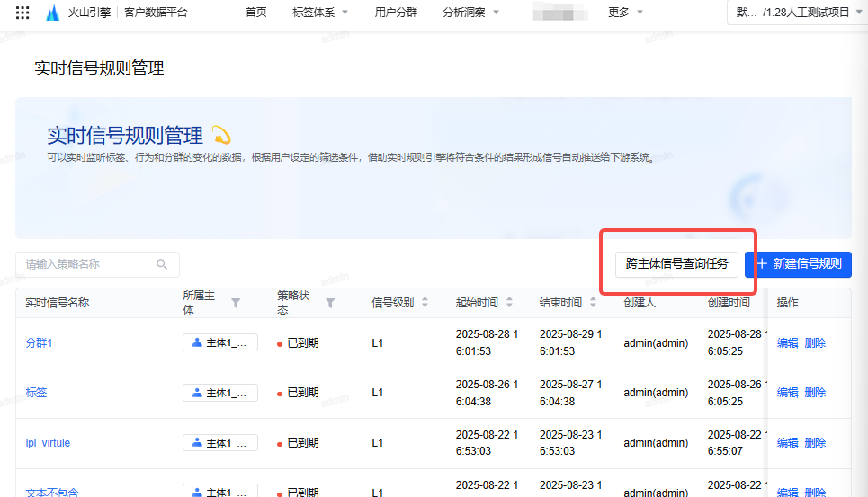Expand the 分析洞察 menu
The height and width of the screenshot is (497, 868).
coord(470,13)
